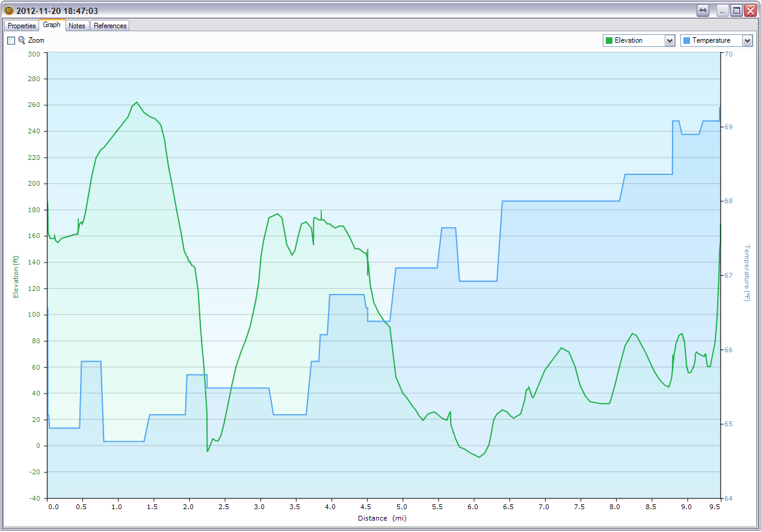Click the blue Temperature color swatch
Image resolution: width=761 pixels, height=532 pixels.
point(686,40)
